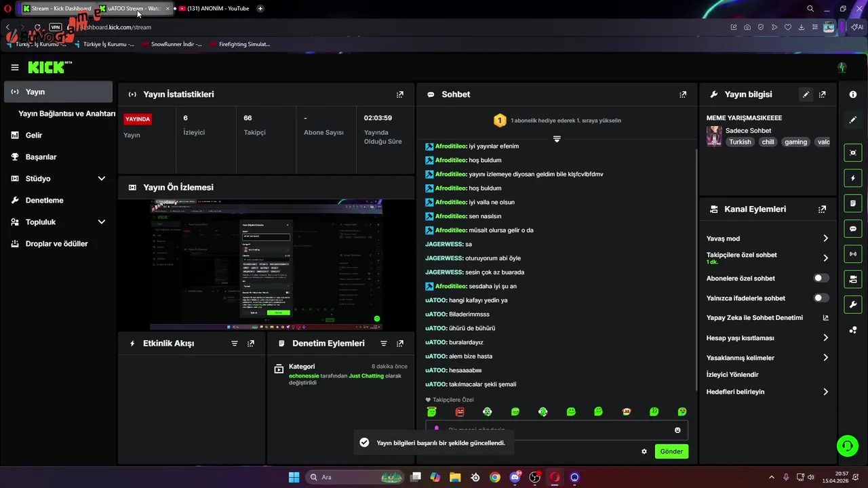This screenshot has height=488, width=868.
Task: Click the green support headset button
Action: [847, 445]
